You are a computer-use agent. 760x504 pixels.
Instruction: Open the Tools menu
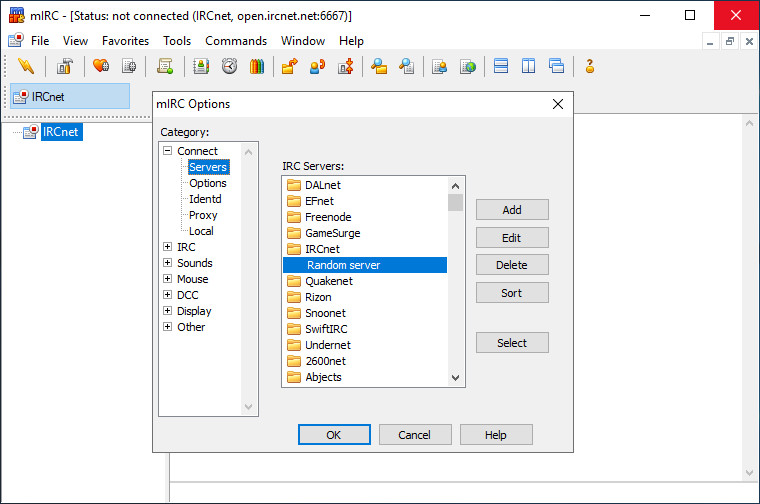click(x=177, y=41)
